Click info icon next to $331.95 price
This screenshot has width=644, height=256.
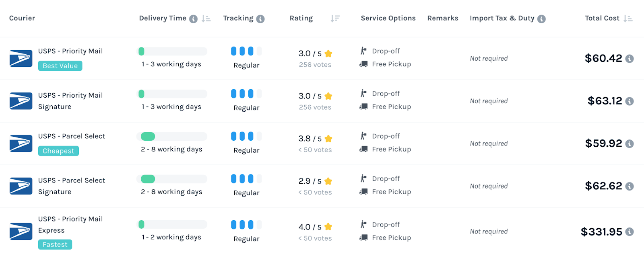coord(630,232)
